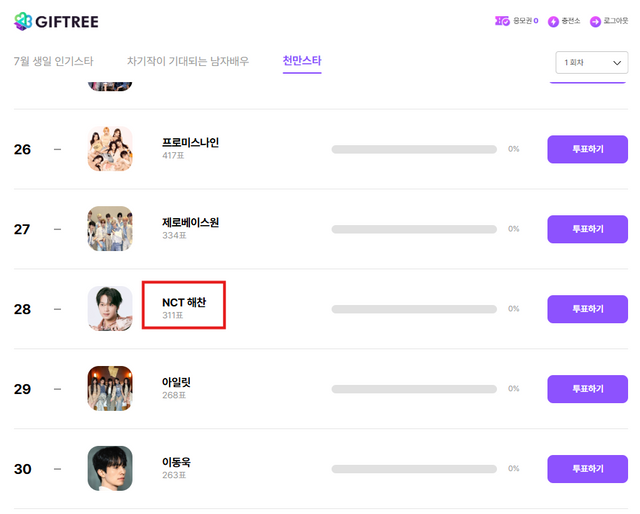Open 차기작이 기대되는 남자배우 tab
This screenshot has width=640, height=514.
pos(188,62)
